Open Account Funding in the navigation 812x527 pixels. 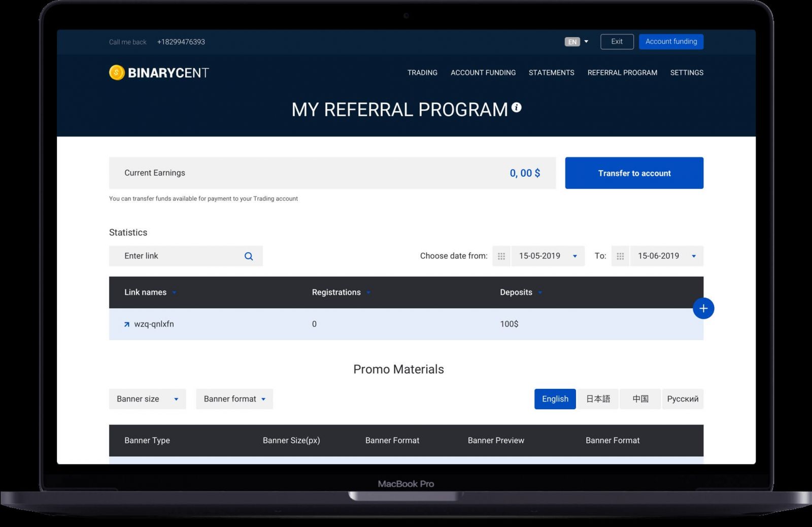coord(483,73)
